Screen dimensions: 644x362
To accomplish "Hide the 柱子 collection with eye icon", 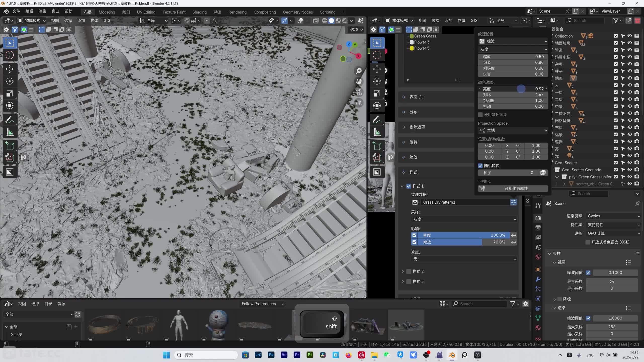I will (630, 71).
